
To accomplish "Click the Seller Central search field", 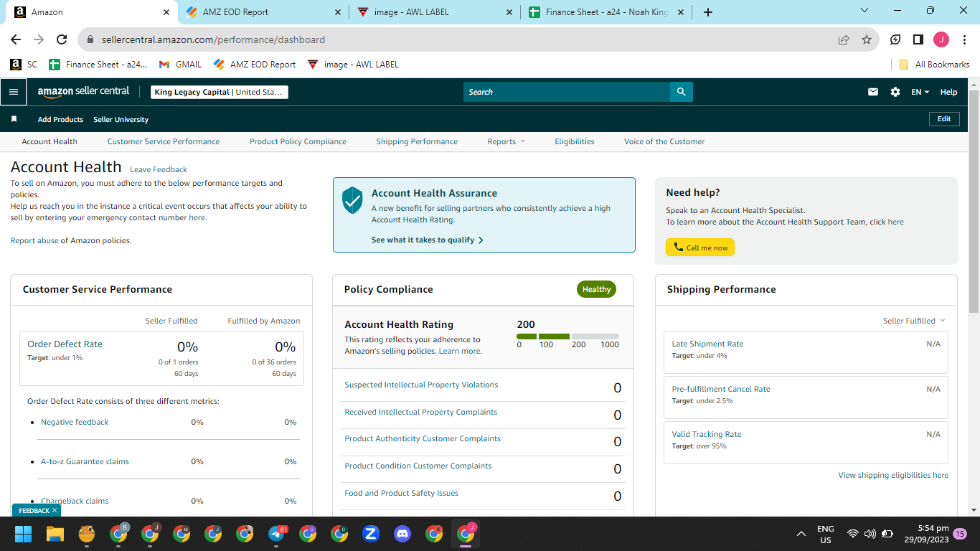I will point(567,92).
